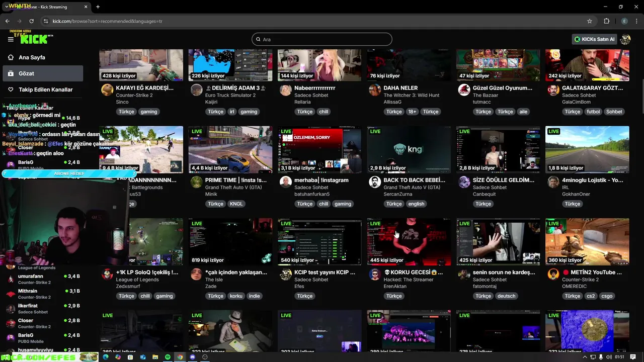Open Euro Truck Simulator 2 category link
The width and height of the screenshot is (644, 362).
coord(230,95)
